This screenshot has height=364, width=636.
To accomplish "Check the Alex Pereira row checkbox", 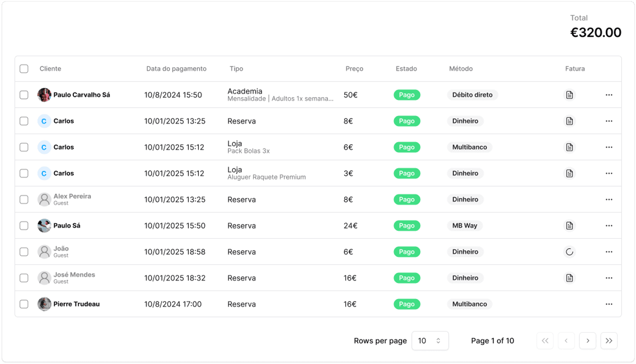I will (x=24, y=199).
